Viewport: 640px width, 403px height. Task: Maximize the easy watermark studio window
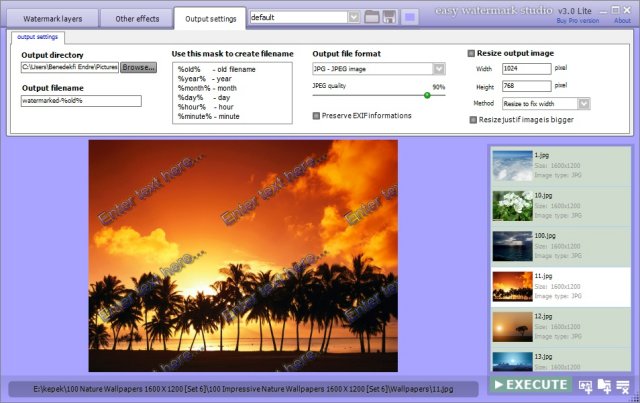616,10
